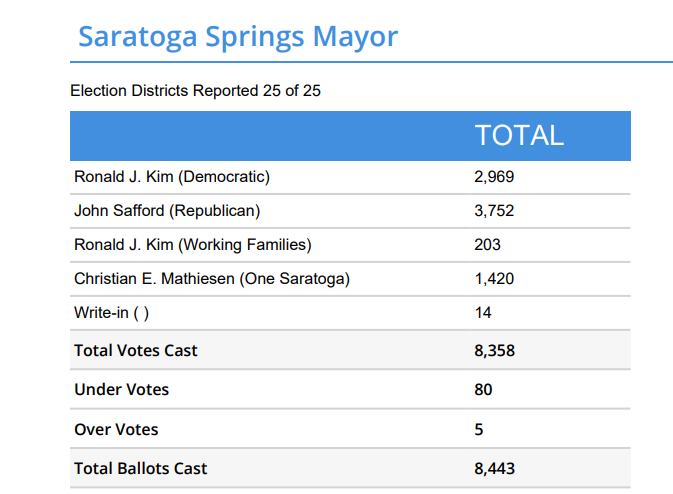Click the TOTAL column header

[x=518, y=135]
